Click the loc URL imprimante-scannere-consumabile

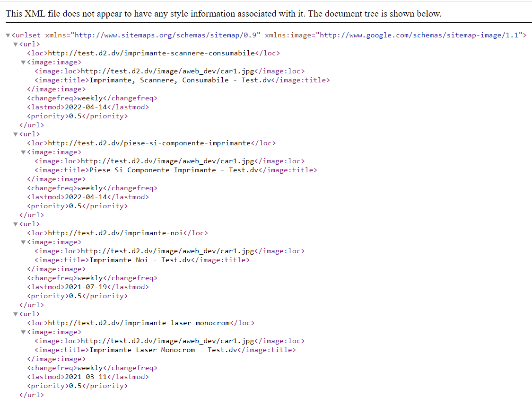(x=151, y=53)
